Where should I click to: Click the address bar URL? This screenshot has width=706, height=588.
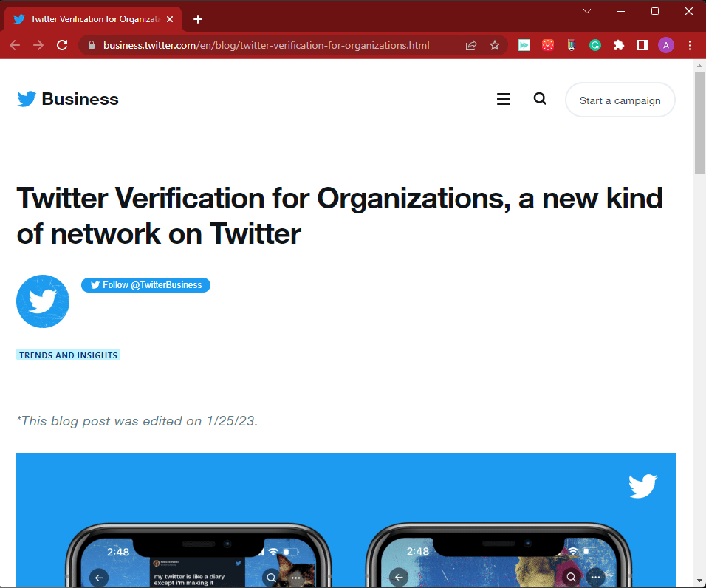266,45
